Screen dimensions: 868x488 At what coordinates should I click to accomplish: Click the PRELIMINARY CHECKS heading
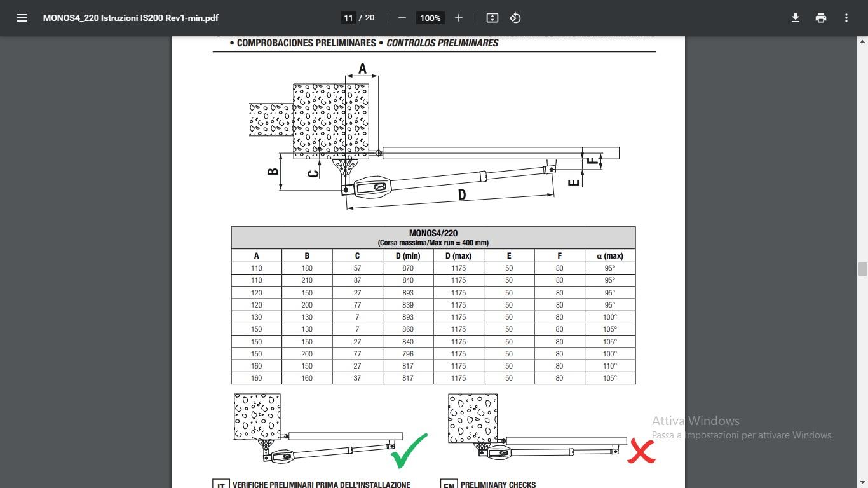tap(498, 485)
